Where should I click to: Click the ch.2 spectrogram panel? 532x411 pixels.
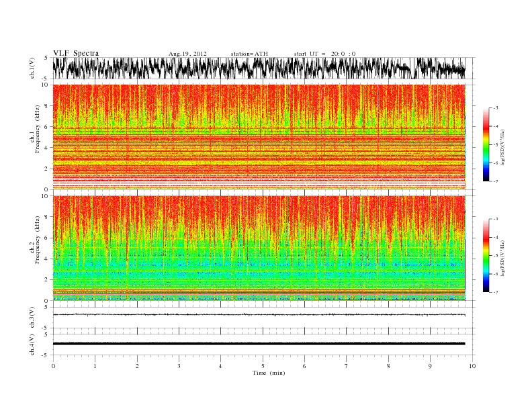[259, 248]
